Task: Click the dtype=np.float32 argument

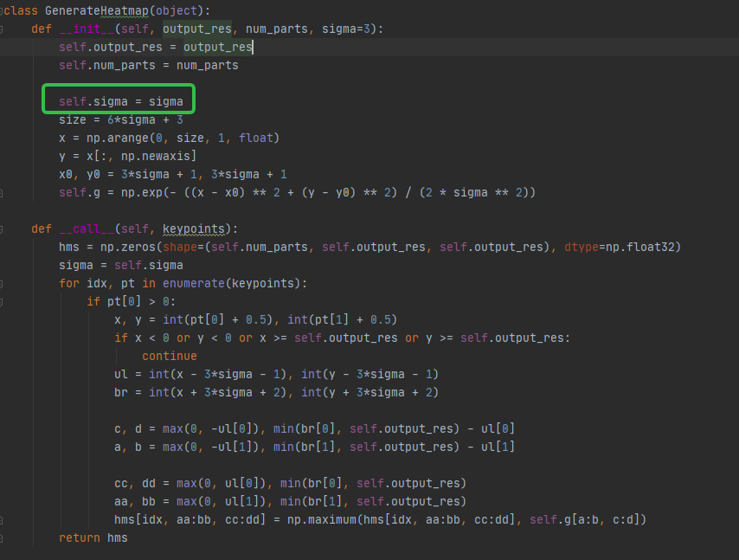Action: click(620, 247)
